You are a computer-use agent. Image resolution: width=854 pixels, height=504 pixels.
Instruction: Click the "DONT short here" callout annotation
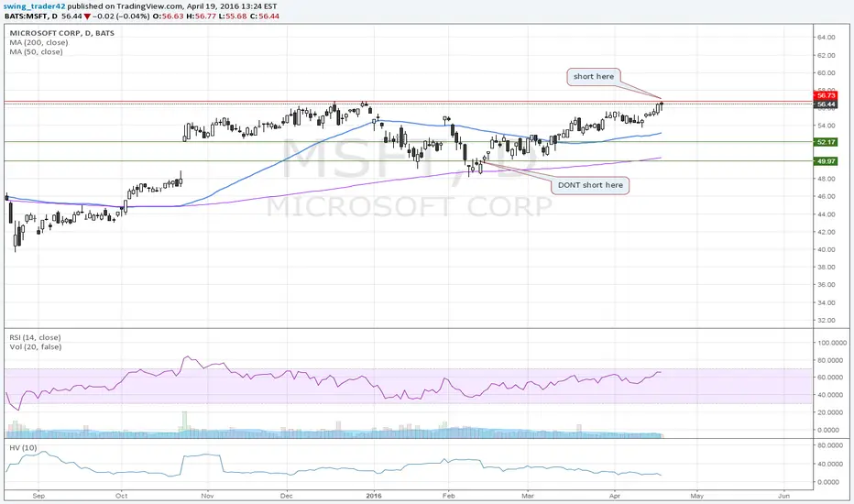[x=590, y=185]
